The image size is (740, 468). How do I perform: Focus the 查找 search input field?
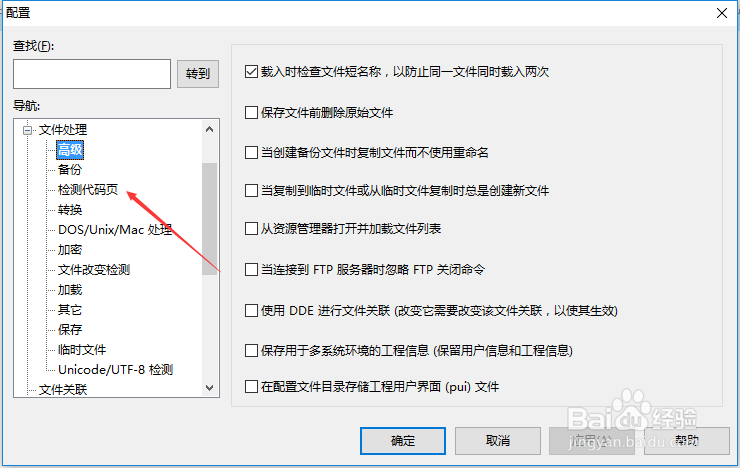click(x=92, y=74)
